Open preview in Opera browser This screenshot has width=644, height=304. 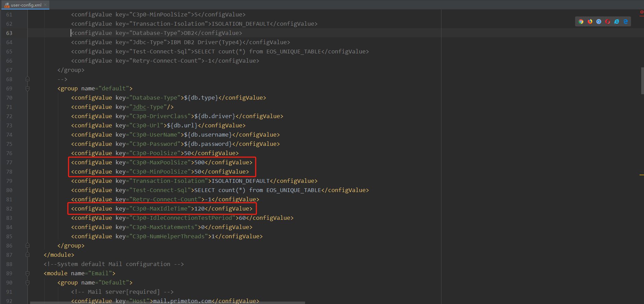(608, 22)
